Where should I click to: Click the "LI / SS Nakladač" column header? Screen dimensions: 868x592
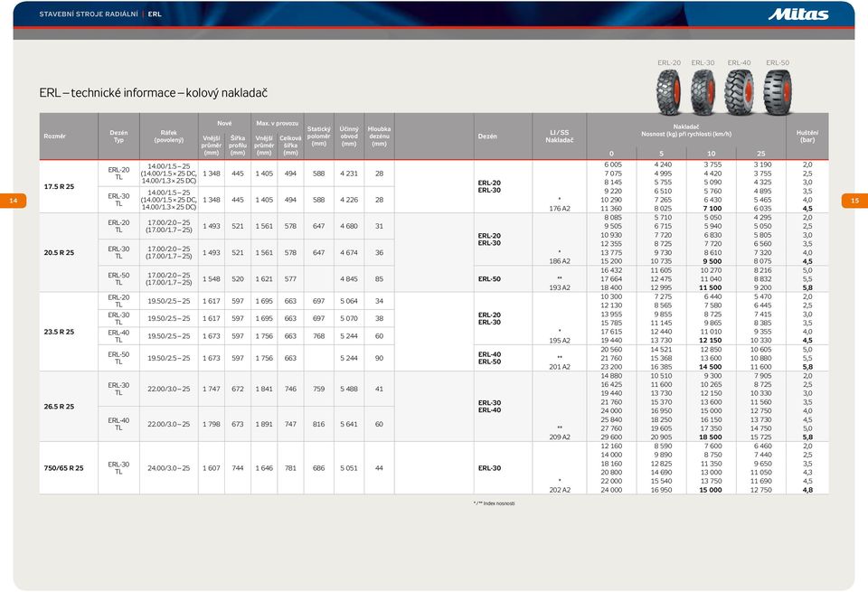click(x=559, y=136)
